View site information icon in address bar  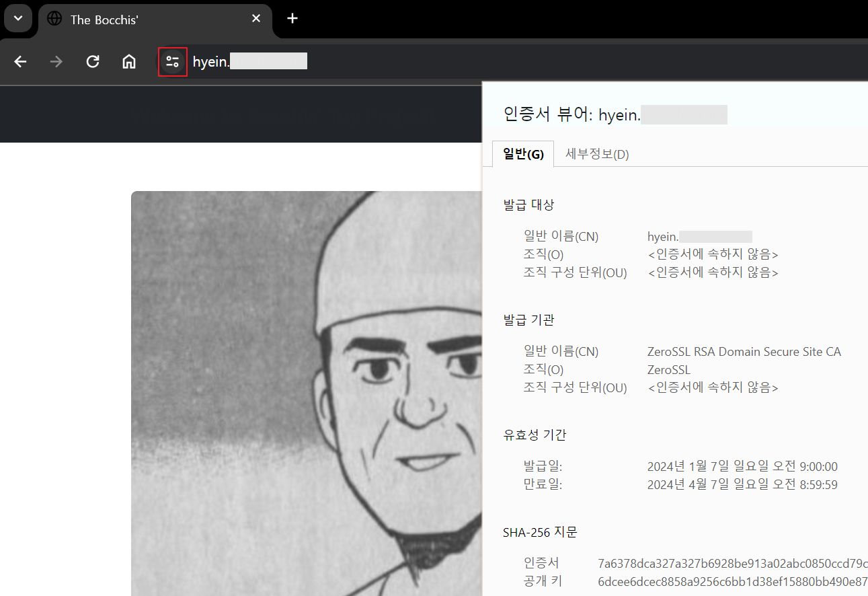(173, 62)
